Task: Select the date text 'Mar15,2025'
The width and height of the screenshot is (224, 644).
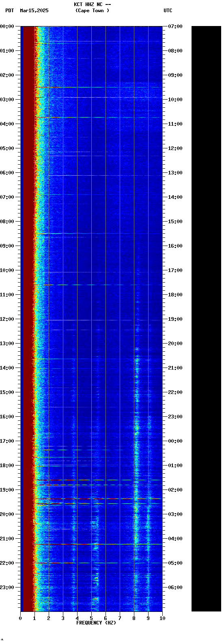Action: click(x=34, y=11)
